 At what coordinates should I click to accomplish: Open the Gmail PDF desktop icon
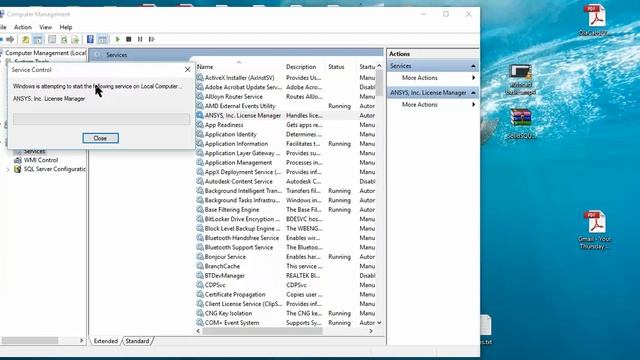click(594, 230)
